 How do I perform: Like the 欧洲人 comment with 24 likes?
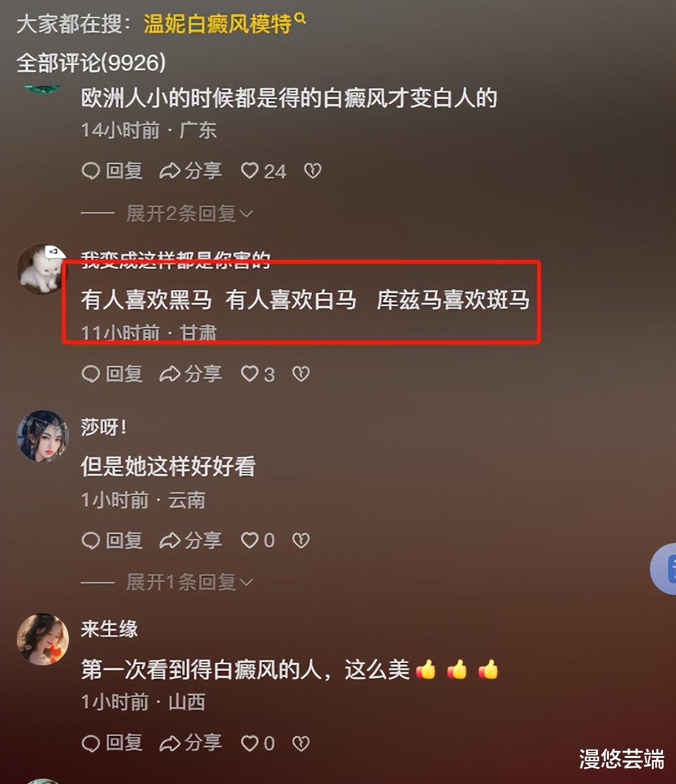(264, 171)
